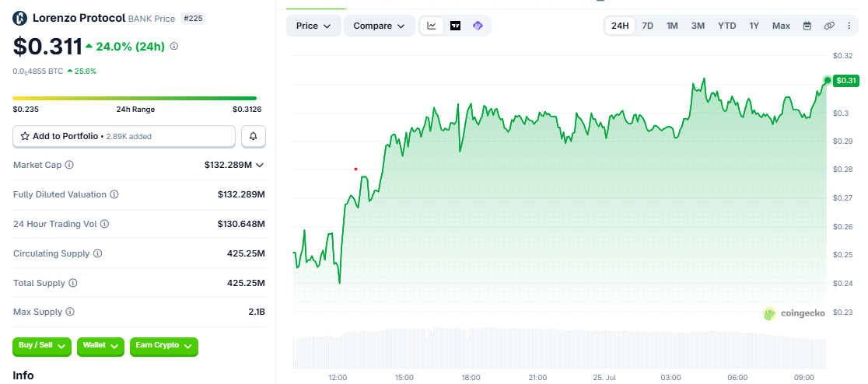This screenshot has width=868, height=384.
Task: Switch to line chart view icon
Action: click(432, 26)
